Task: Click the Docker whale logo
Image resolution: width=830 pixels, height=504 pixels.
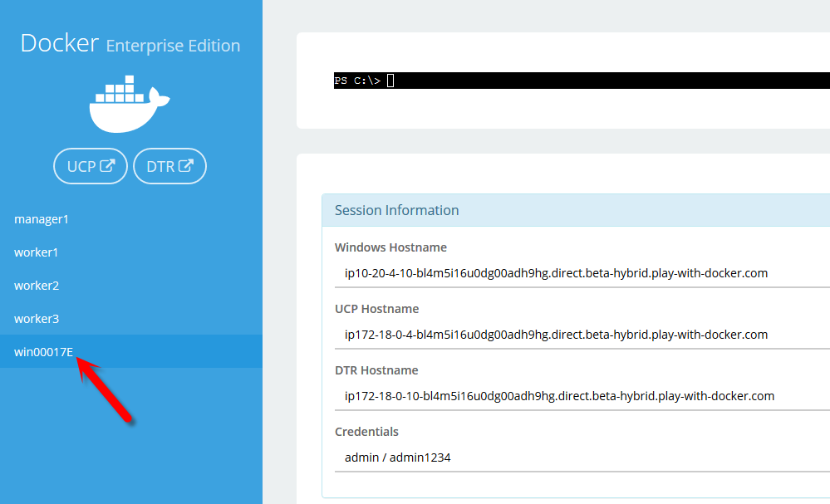Action: pyautogui.click(x=129, y=104)
